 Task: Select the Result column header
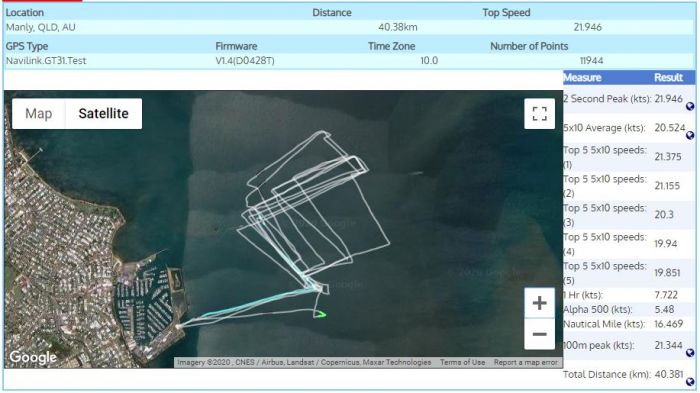pyautogui.click(x=668, y=78)
